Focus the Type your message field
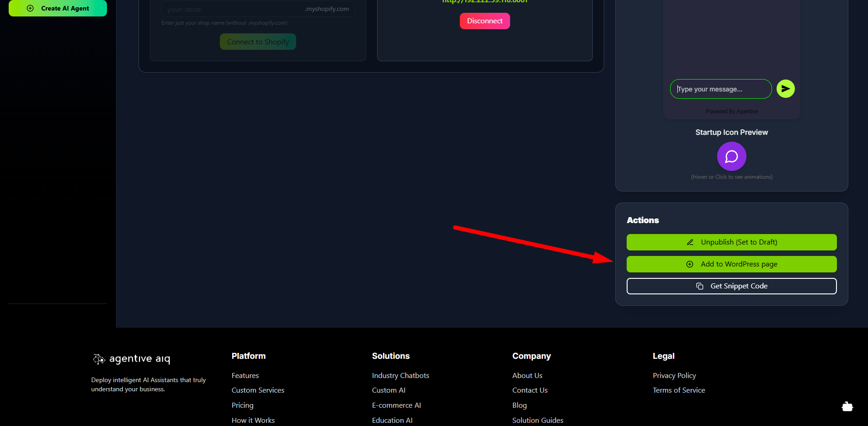This screenshot has height=426, width=868. (x=720, y=89)
